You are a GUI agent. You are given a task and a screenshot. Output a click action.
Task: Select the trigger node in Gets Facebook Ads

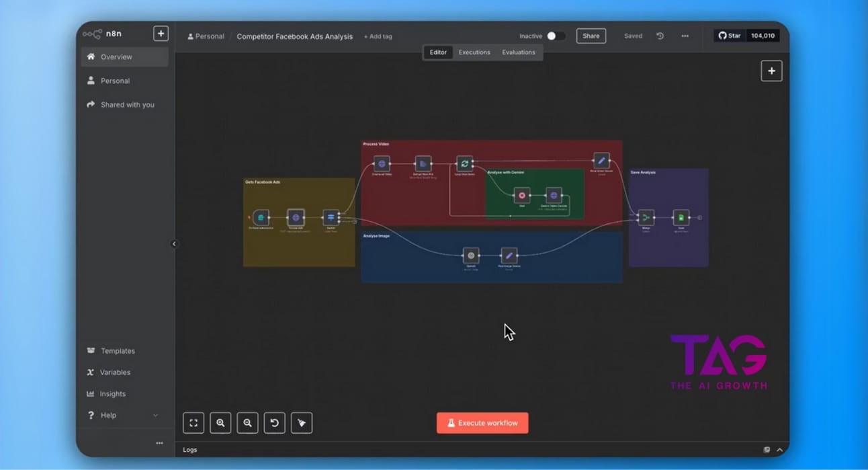pyautogui.click(x=261, y=218)
